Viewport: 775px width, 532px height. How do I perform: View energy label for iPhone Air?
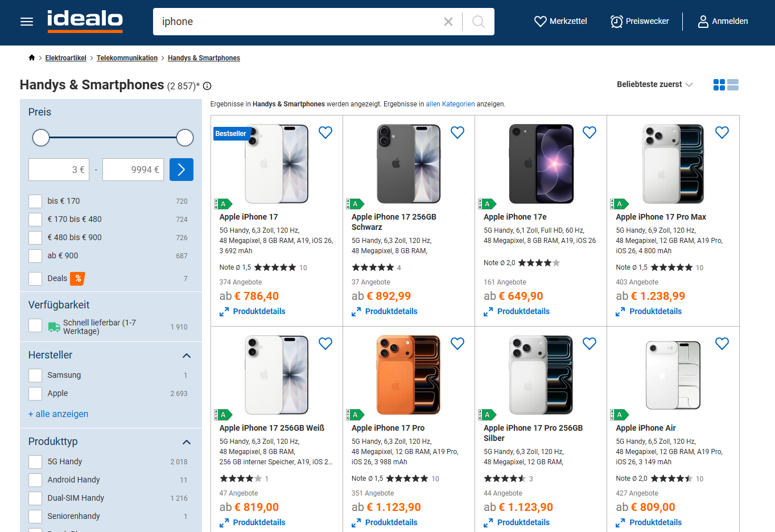pos(619,415)
